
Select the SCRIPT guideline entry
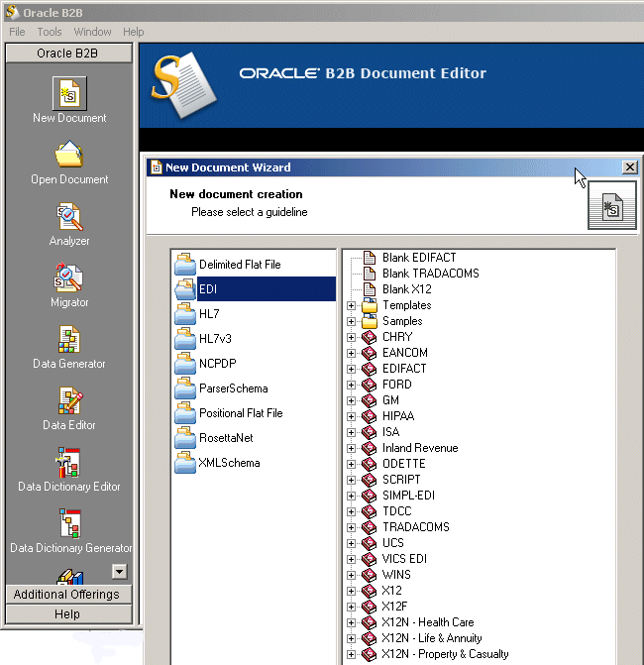point(401,480)
